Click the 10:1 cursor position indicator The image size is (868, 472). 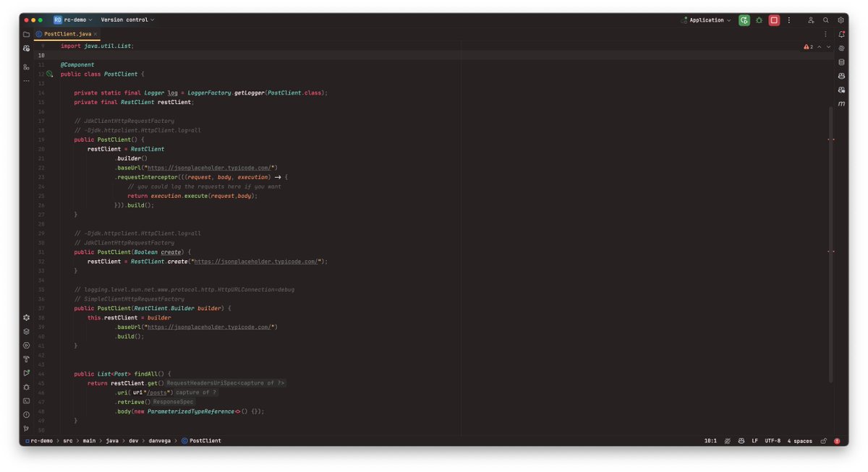point(710,441)
